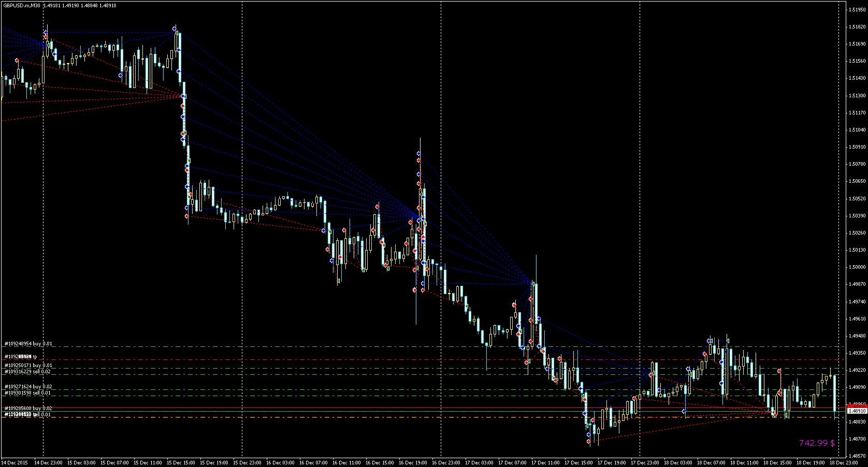This screenshot has width=868, height=467.
Task: Click price scale value 1.51170
Action: (x=858, y=113)
